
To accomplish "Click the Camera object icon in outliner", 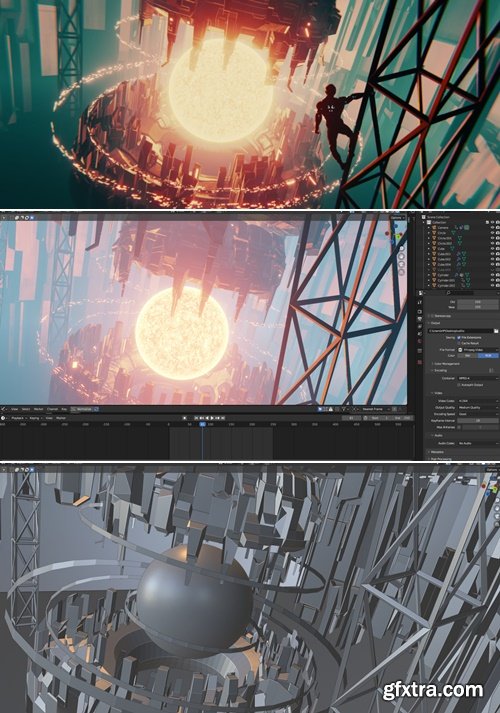I will click(434, 227).
